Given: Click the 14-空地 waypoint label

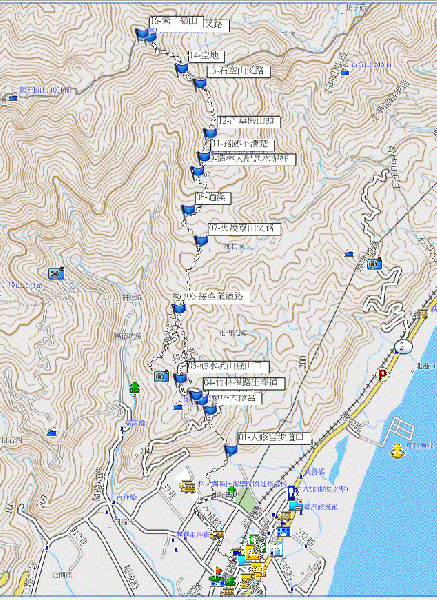Looking at the screenshot, I should 206,56.
